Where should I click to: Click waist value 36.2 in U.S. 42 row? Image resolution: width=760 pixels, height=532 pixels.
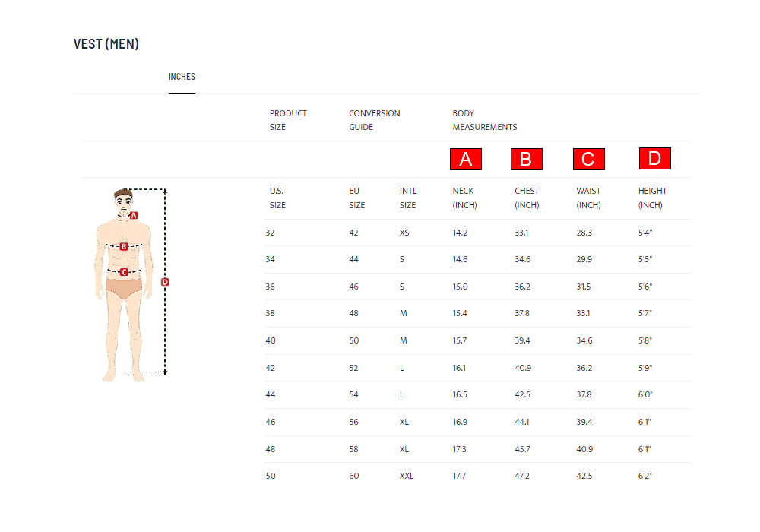[584, 368]
